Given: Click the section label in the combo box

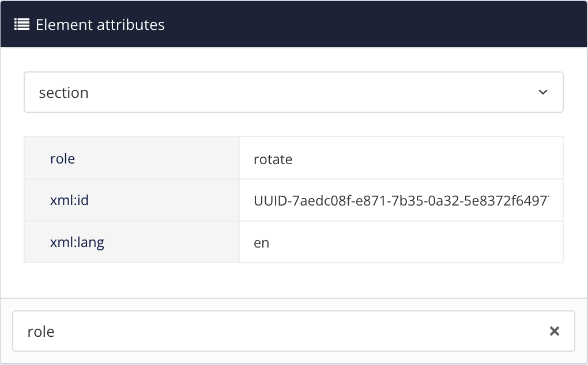Looking at the screenshot, I should click(x=64, y=92).
